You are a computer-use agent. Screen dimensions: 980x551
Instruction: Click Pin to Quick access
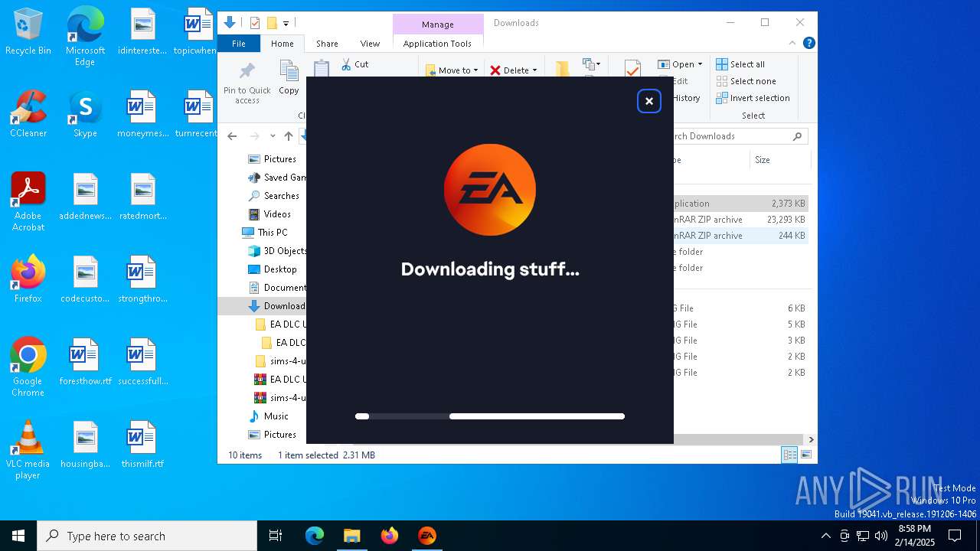[x=247, y=83]
